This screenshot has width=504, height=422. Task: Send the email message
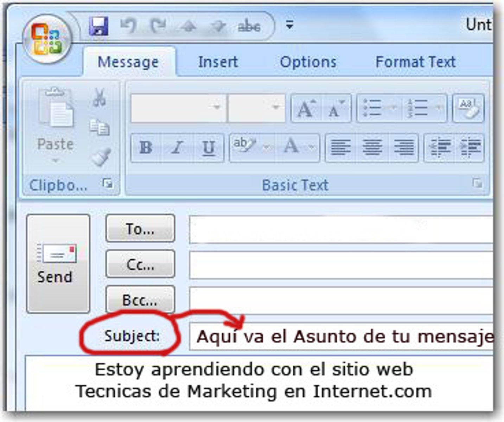click(58, 264)
